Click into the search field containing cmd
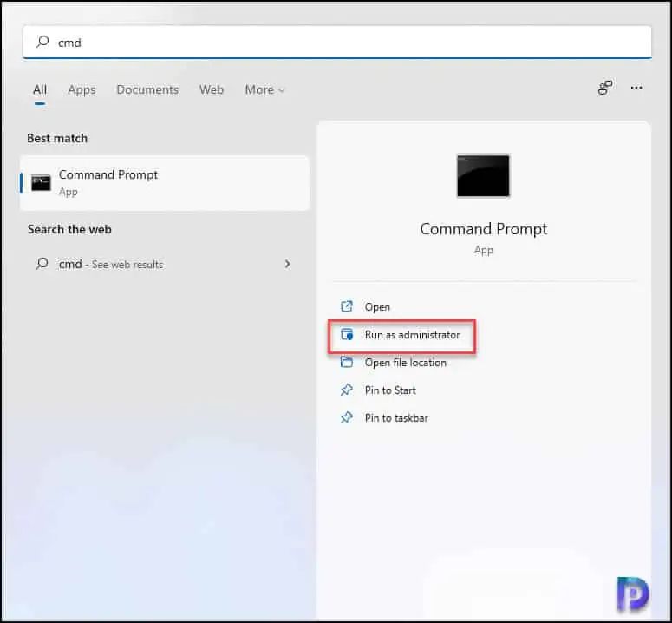 (347, 42)
